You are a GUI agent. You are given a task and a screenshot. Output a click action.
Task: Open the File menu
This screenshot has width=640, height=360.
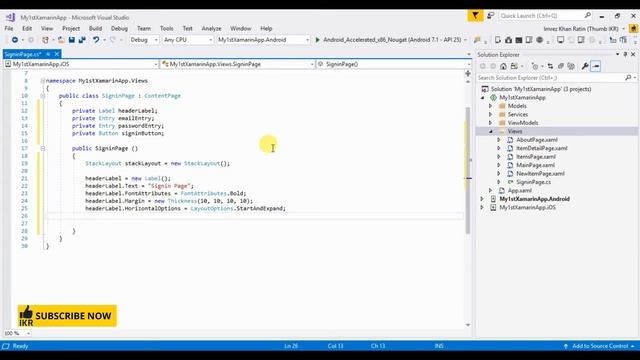[x=9, y=28]
